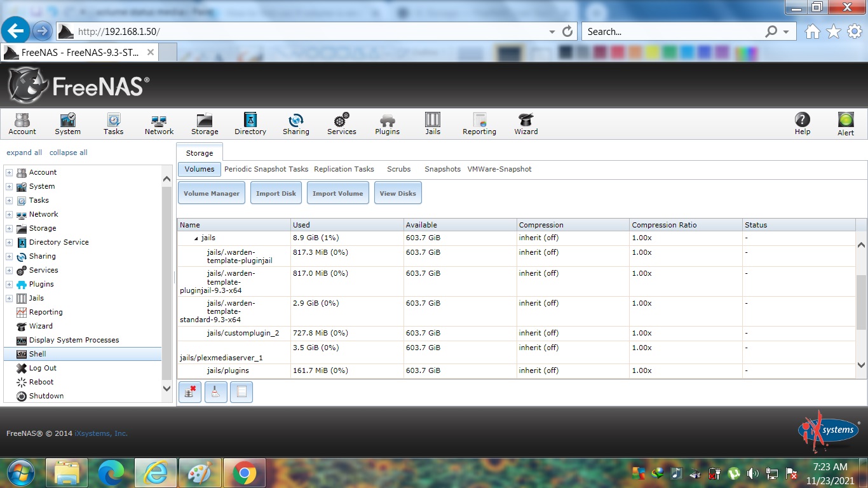Click the sidebar tree vertical scrollbar
This screenshot has width=868, height=488.
tap(167, 284)
